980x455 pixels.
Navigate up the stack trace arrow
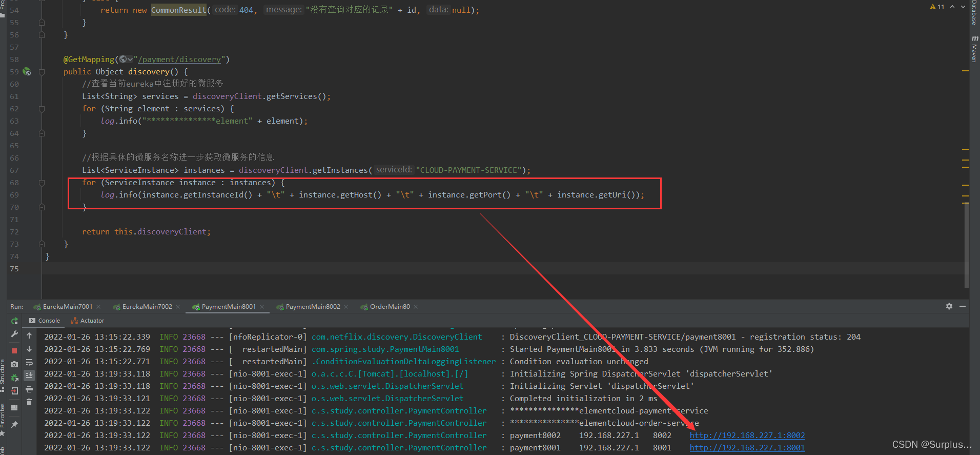coord(29,335)
